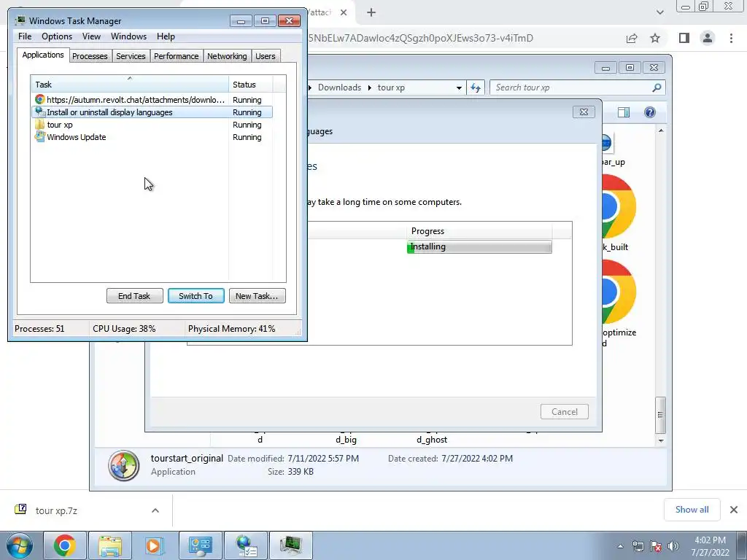The width and height of the screenshot is (747, 560).
Task: Select Install or uninstall display languages task
Action: [152, 112]
